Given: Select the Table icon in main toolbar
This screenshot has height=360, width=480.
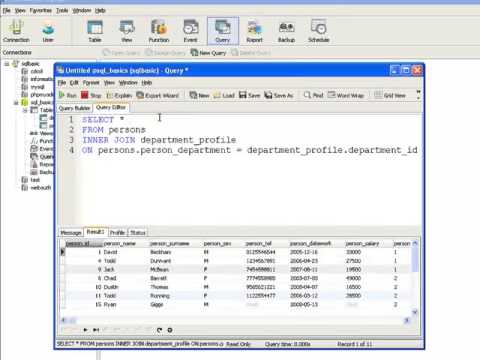Looking at the screenshot, I should 95,31.
